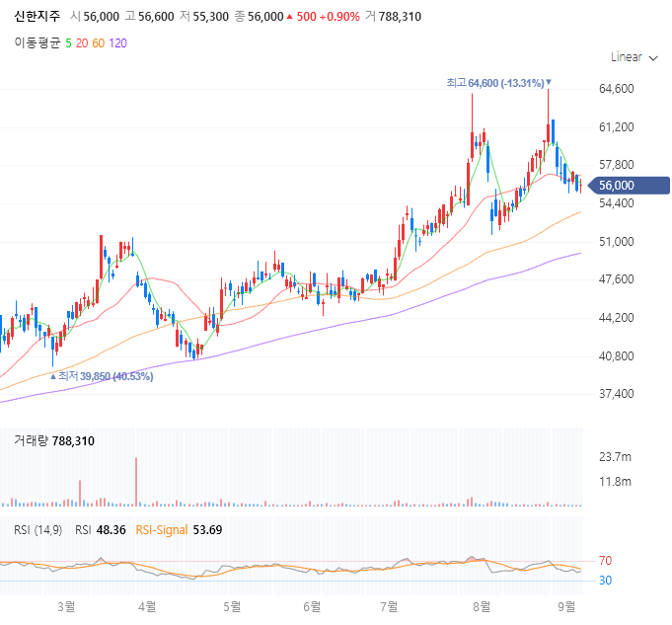
Task: Click the 9월 date axis label
Action: pyautogui.click(x=566, y=606)
